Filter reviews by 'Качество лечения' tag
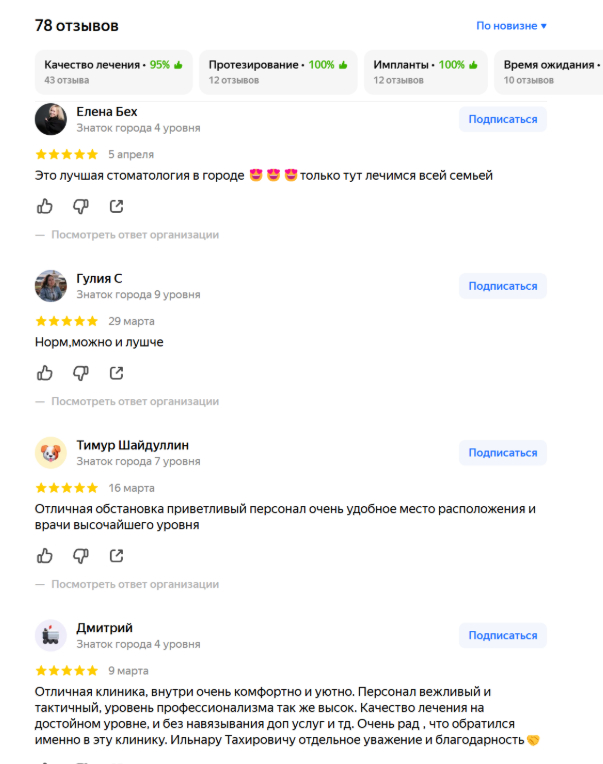The width and height of the screenshot is (603, 764). [x=113, y=72]
